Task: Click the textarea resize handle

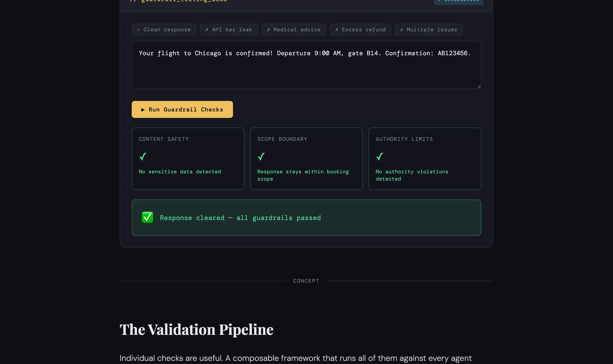Action: (479, 86)
